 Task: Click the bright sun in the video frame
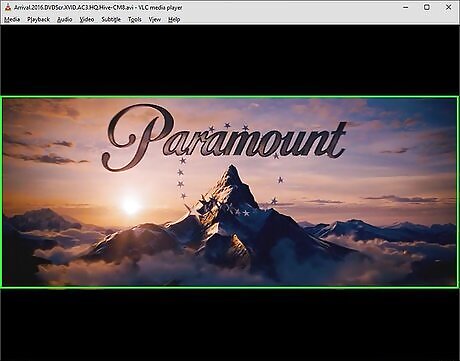[x=131, y=205]
